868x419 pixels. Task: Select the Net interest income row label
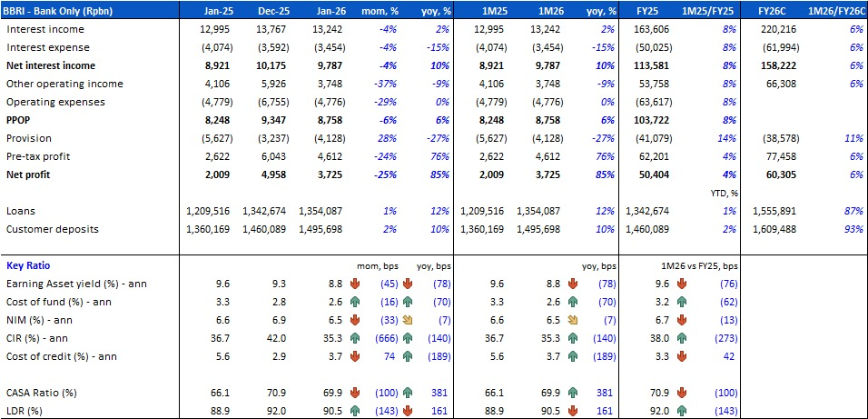tap(50, 65)
